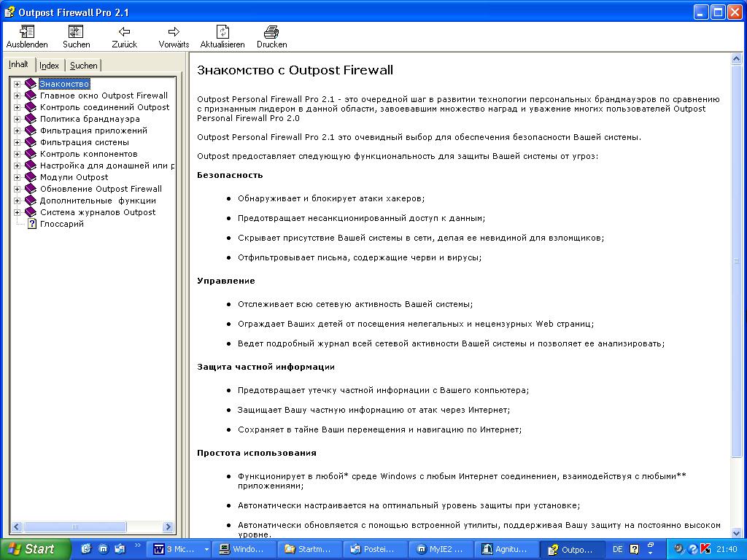Click book icon beside Контроль соединений Outpost
The image size is (747, 560).
coord(31,107)
